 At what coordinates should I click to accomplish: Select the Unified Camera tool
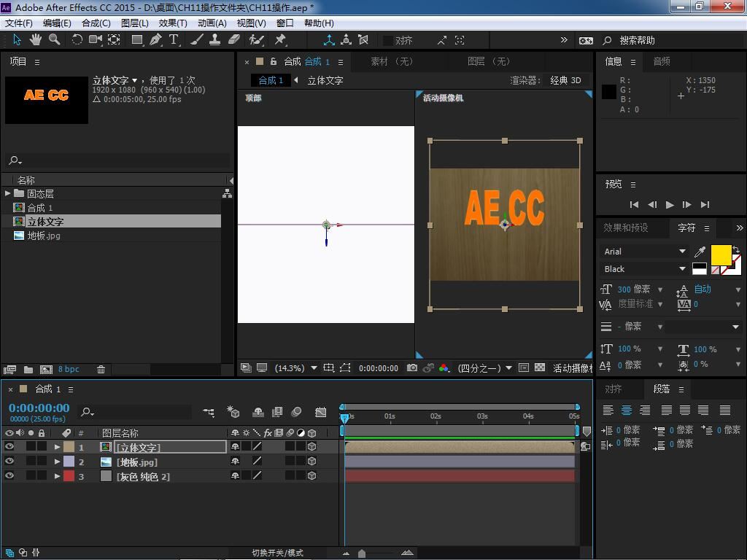pos(96,40)
